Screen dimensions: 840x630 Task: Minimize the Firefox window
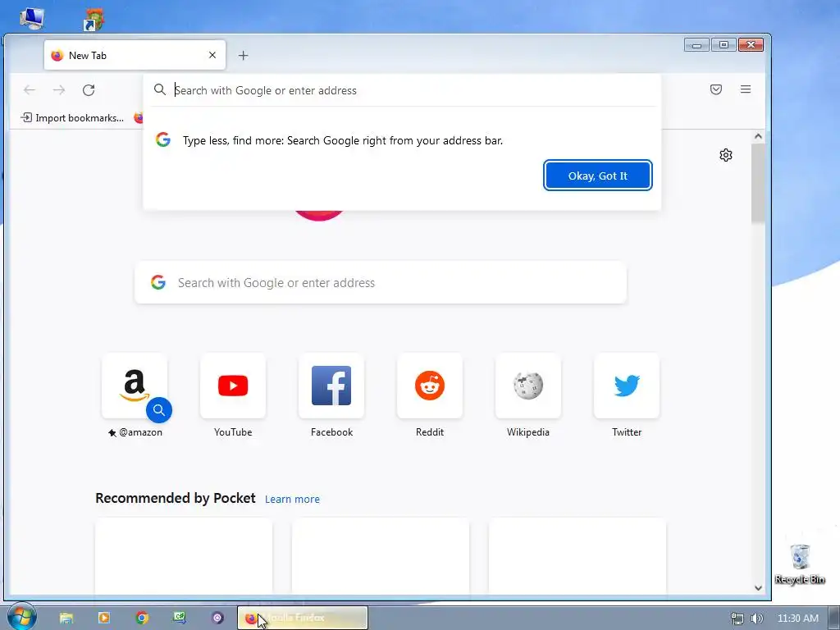[x=696, y=45]
